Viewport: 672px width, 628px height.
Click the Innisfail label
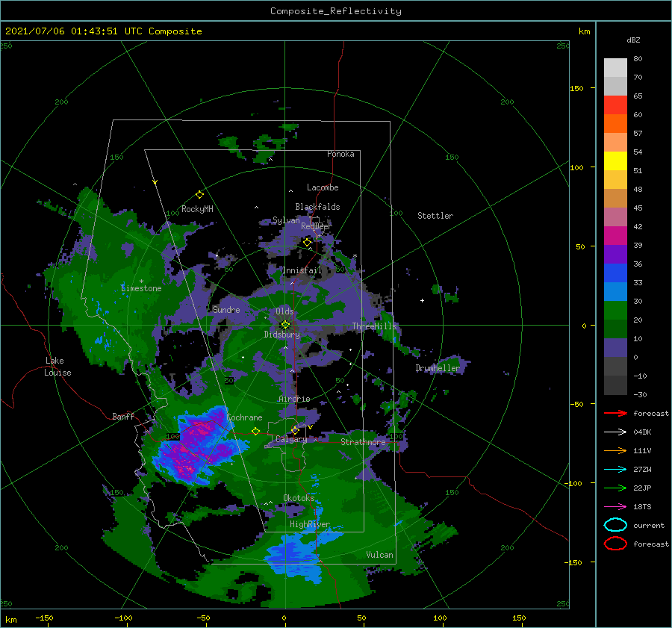coord(302,270)
